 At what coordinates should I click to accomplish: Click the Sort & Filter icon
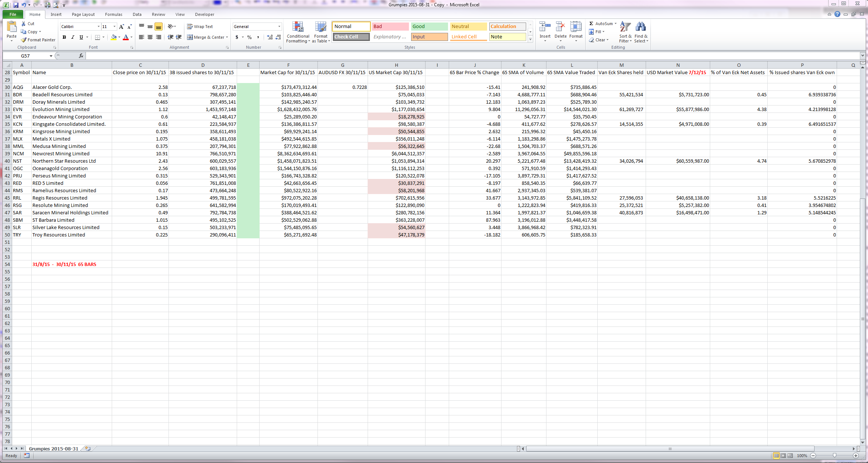[625, 27]
